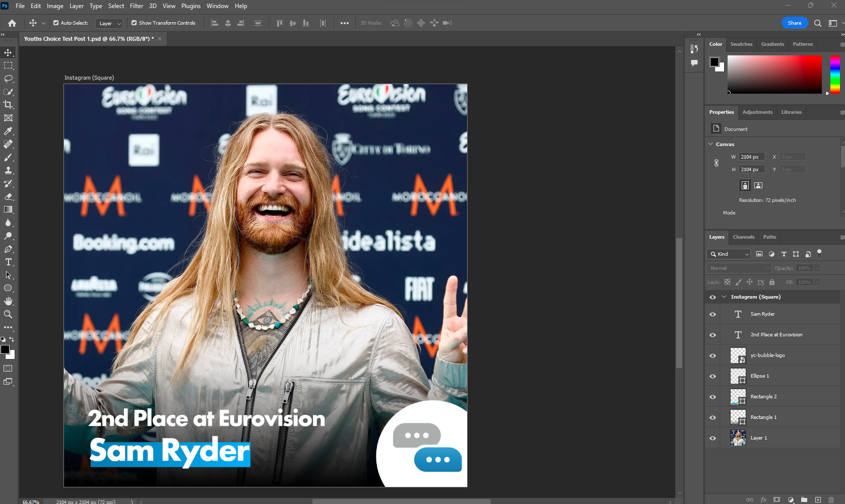
Task: Select the Hand tool
Action: (8, 301)
